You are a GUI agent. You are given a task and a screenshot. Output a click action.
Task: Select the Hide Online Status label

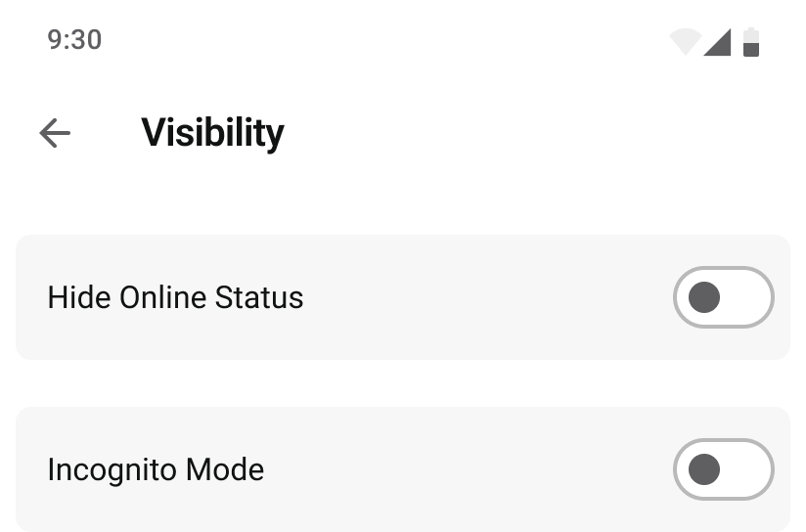tap(175, 297)
